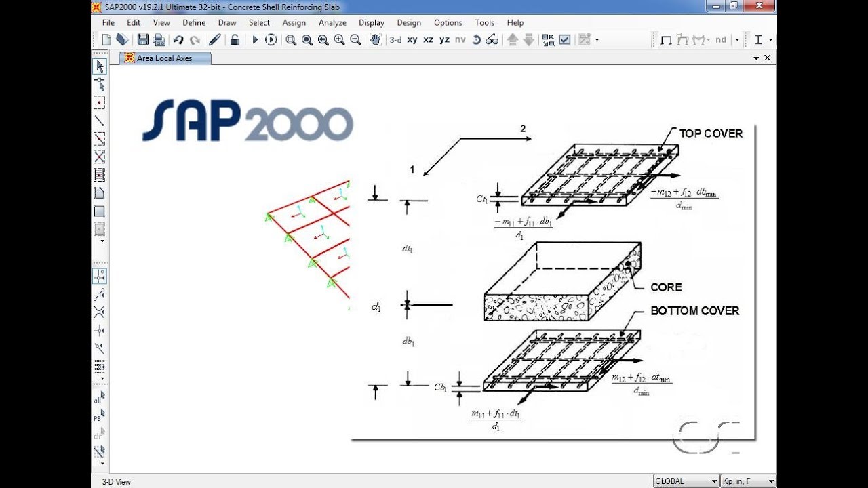Image resolution: width=868 pixels, height=488 pixels.
Task: Click the Run Now dashed-circle play icon
Action: click(271, 40)
